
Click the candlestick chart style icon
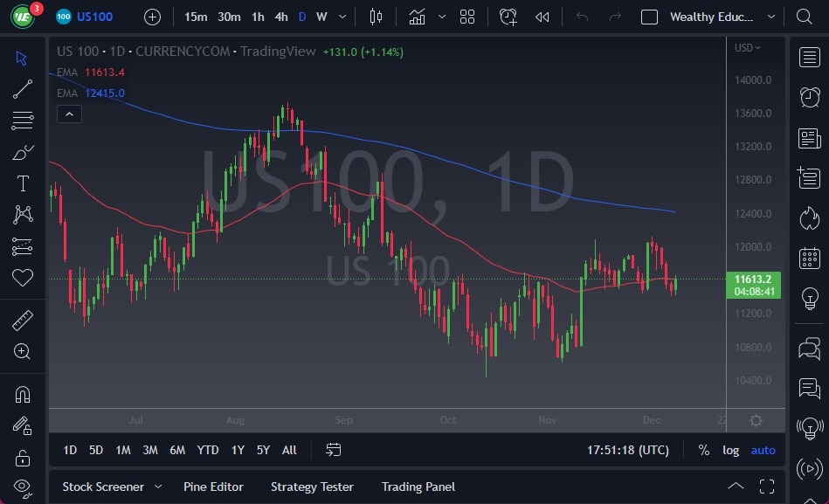pyautogui.click(x=377, y=17)
